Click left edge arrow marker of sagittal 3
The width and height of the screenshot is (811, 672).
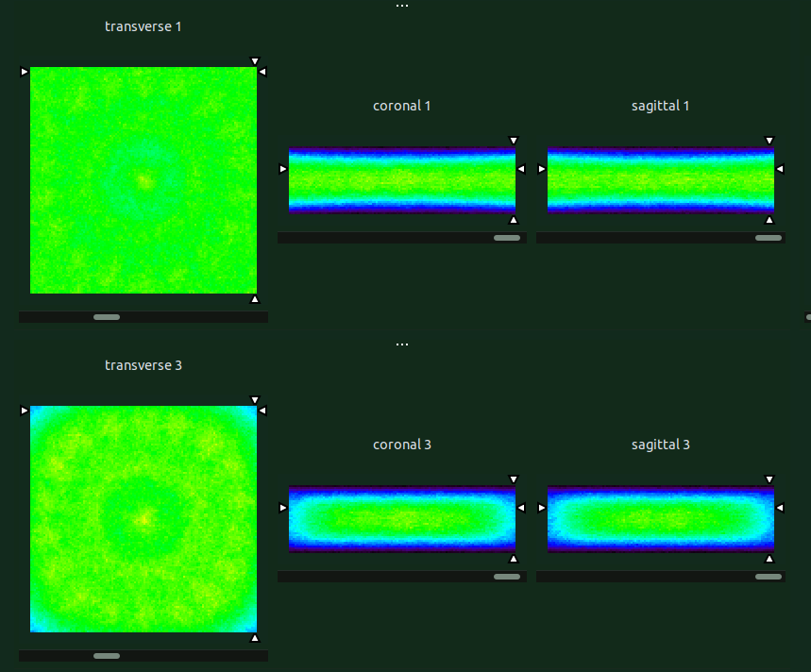pyautogui.click(x=542, y=508)
